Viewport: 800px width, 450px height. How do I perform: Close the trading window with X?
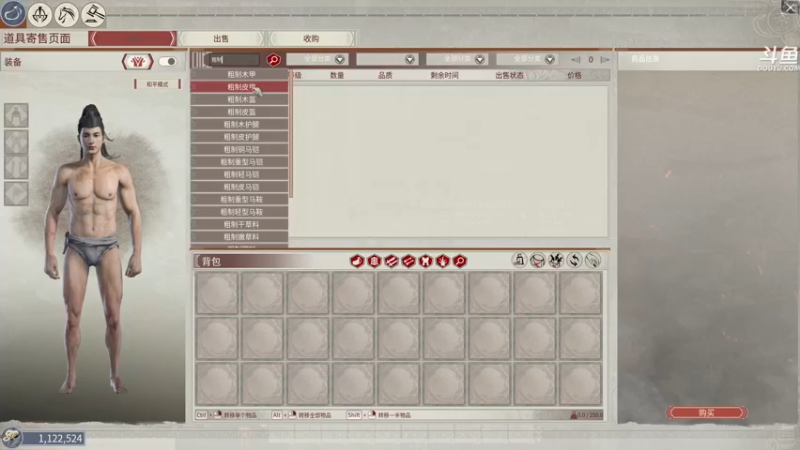click(x=790, y=7)
